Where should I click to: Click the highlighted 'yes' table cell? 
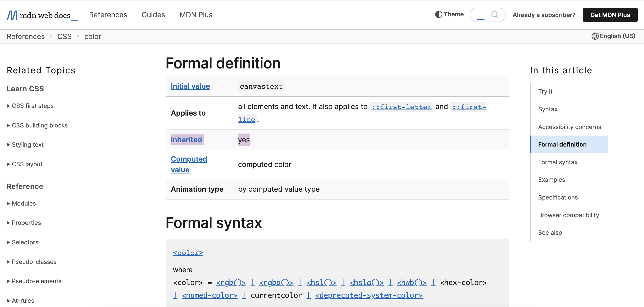tap(244, 140)
